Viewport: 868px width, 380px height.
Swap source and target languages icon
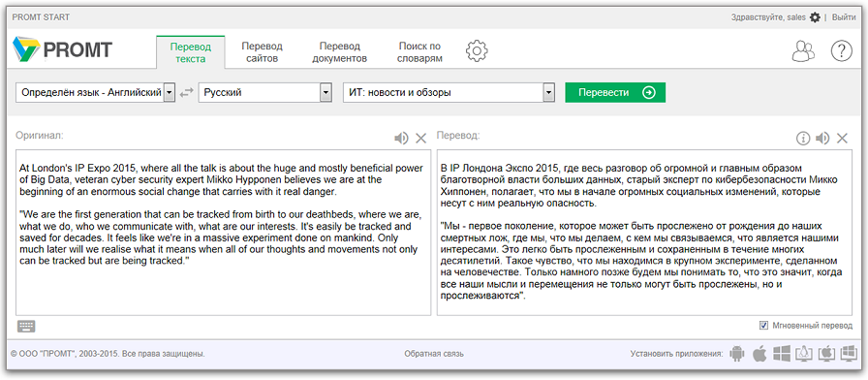tap(187, 92)
